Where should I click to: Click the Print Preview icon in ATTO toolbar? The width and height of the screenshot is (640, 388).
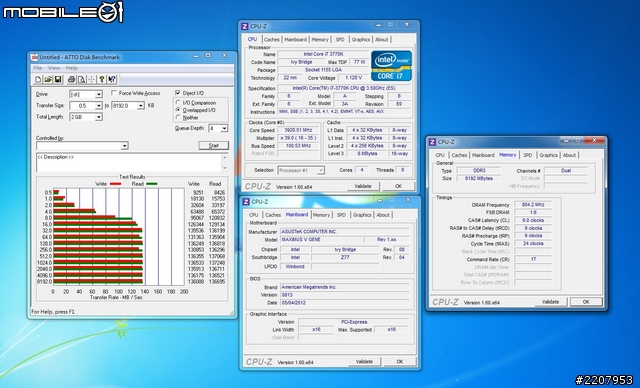click(81, 80)
